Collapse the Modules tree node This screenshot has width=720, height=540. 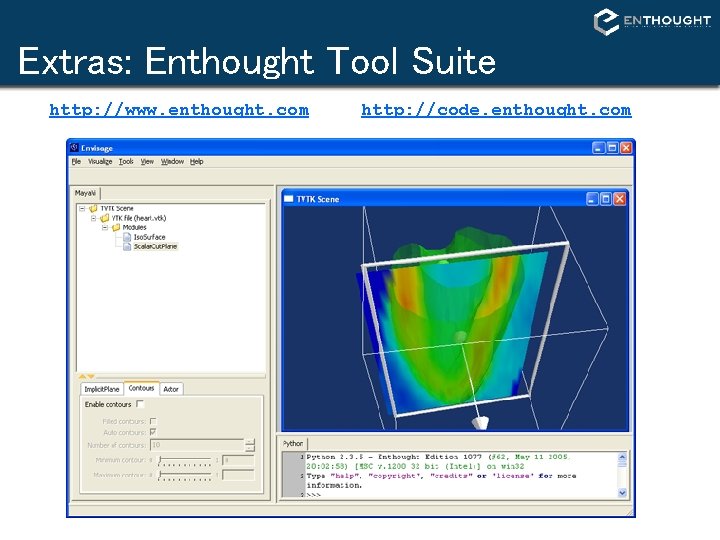point(105,227)
